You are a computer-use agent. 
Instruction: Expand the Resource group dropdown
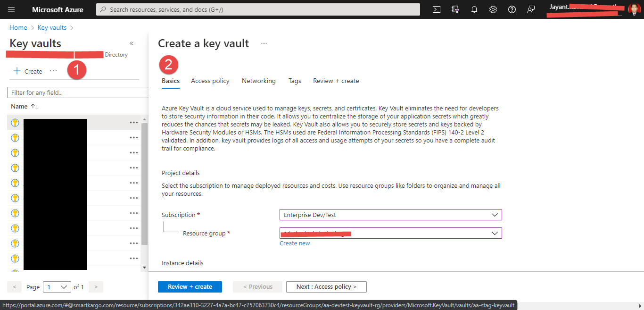tap(390, 233)
